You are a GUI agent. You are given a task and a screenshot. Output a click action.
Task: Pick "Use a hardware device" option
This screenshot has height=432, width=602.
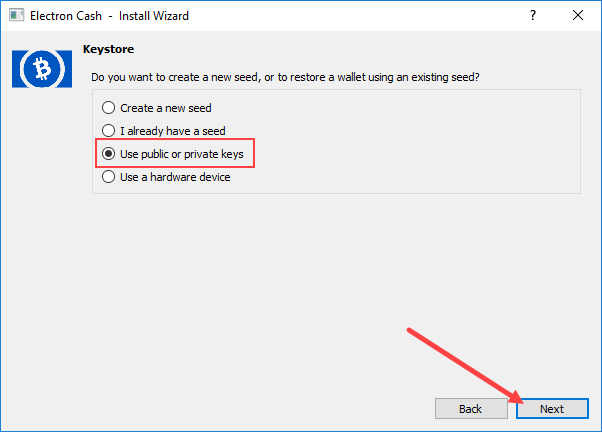point(166,177)
